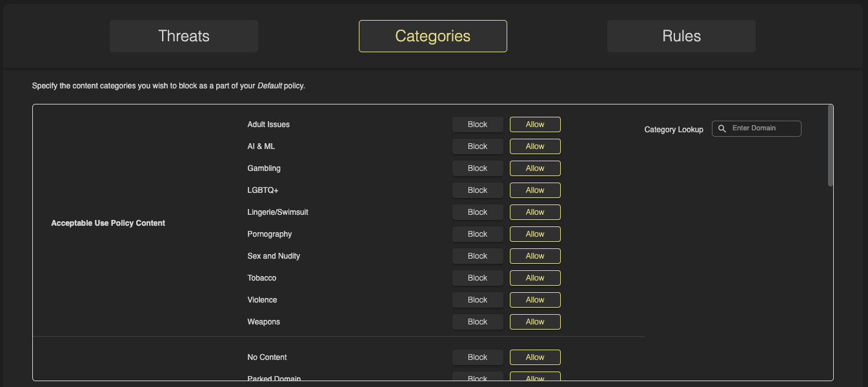This screenshot has width=868, height=387.
Task: Set AI & ML to Block
Action: (x=477, y=146)
